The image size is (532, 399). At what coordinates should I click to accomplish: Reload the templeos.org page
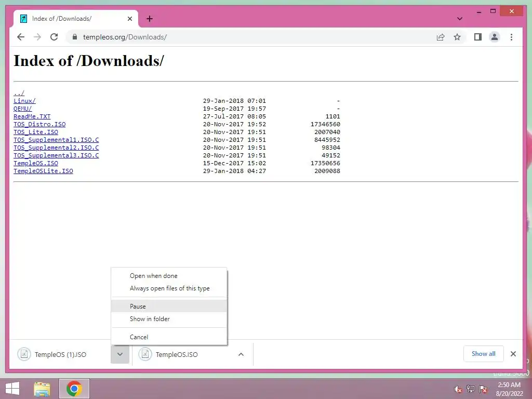click(x=54, y=37)
